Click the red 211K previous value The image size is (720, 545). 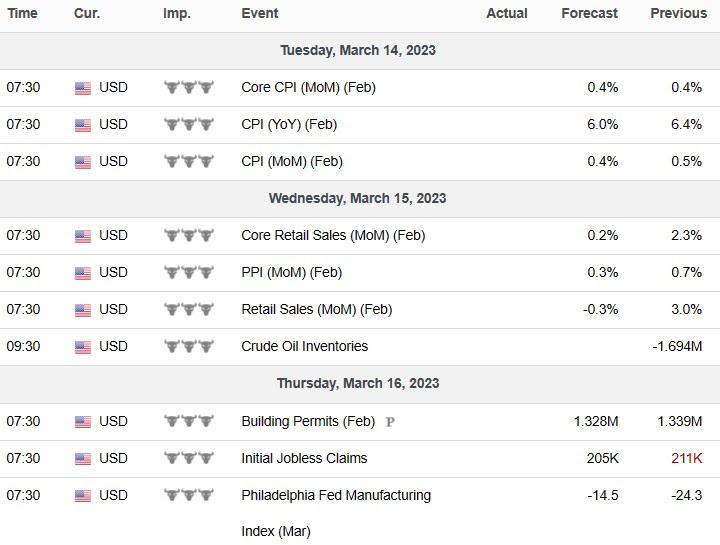click(687, 458)
